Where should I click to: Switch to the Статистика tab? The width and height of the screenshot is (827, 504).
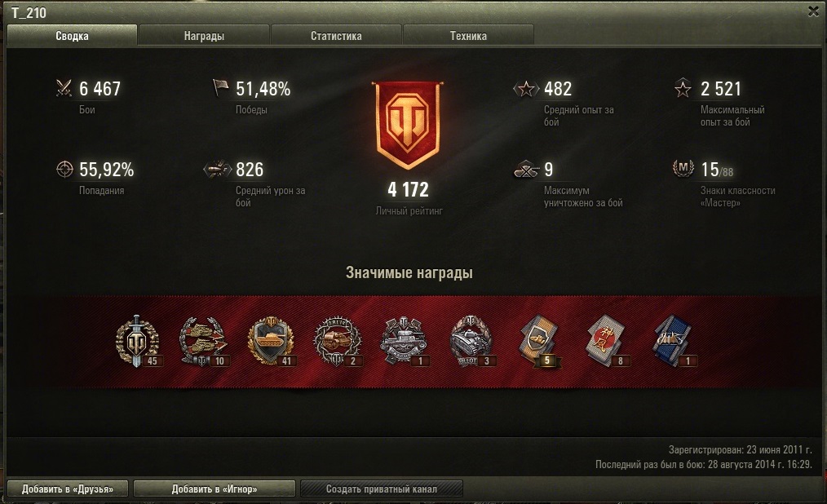pos(336,35)
